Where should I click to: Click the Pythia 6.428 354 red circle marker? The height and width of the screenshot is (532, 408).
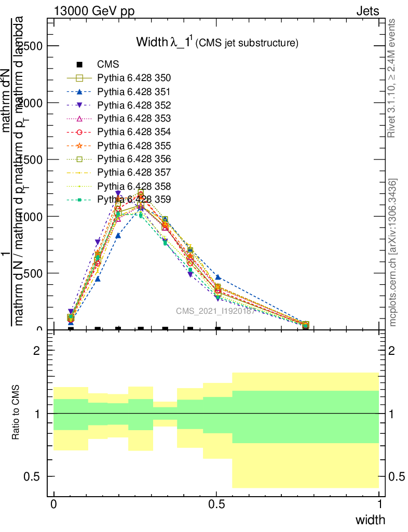(79, 132)
